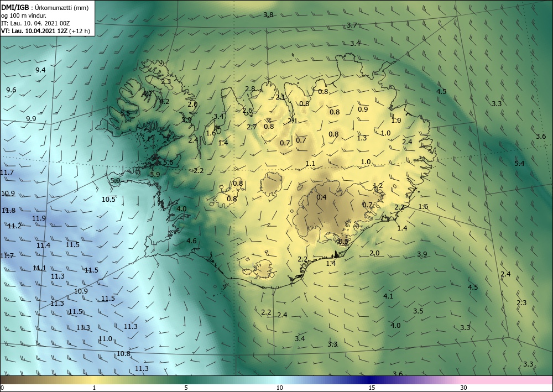Click the 5.6 precipitation value

[168, 163]
